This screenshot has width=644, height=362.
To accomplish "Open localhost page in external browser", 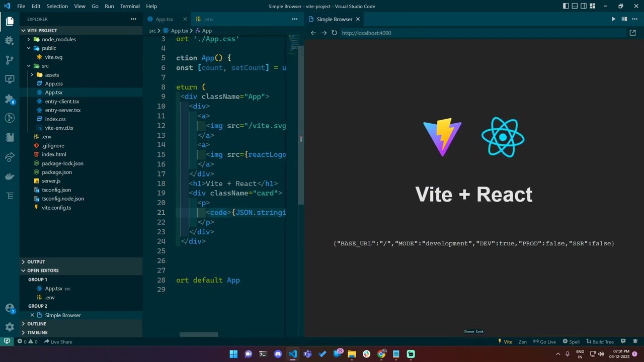I will [x=632, y=33].
